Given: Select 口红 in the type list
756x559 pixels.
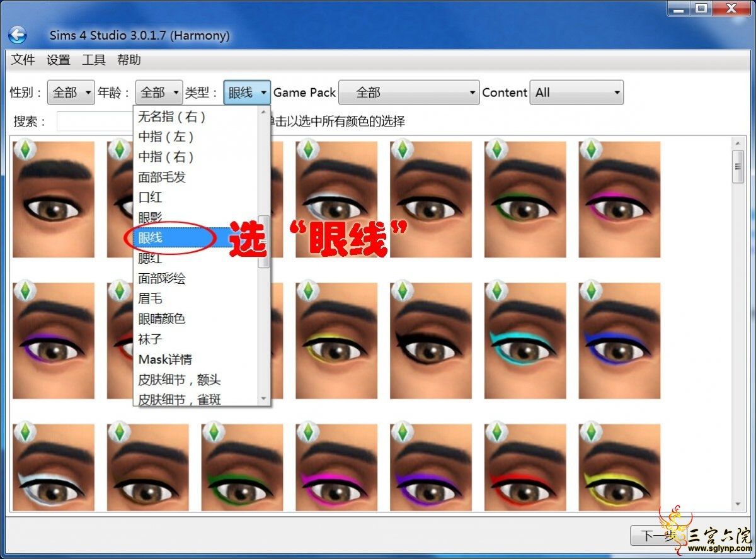Looking at the screenshot, I should click(196, 197).
